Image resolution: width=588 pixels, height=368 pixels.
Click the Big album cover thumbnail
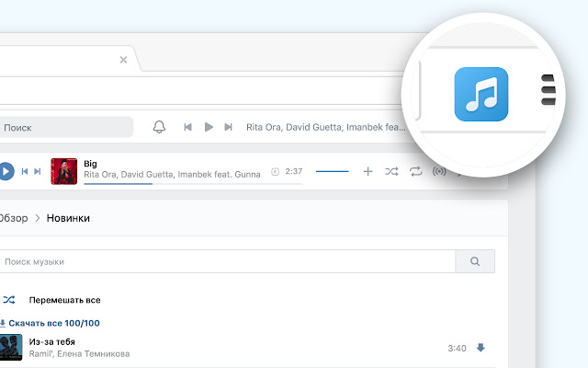64,171
